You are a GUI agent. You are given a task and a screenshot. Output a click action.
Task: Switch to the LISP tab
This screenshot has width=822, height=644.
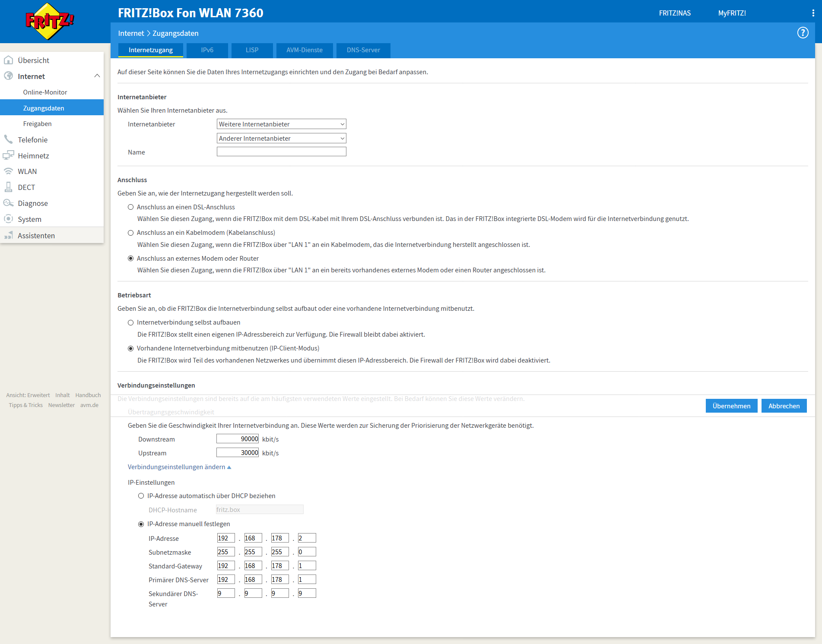pyautogui.click(x=252, y=50)
